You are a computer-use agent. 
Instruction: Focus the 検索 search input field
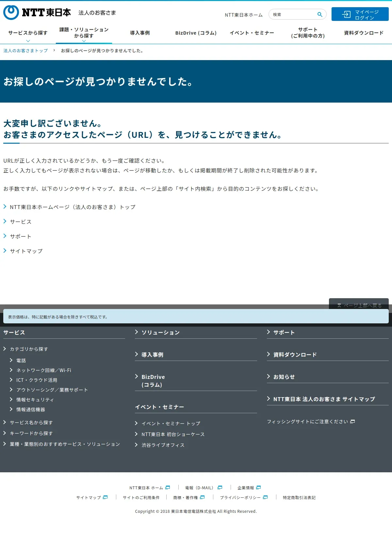293,14
